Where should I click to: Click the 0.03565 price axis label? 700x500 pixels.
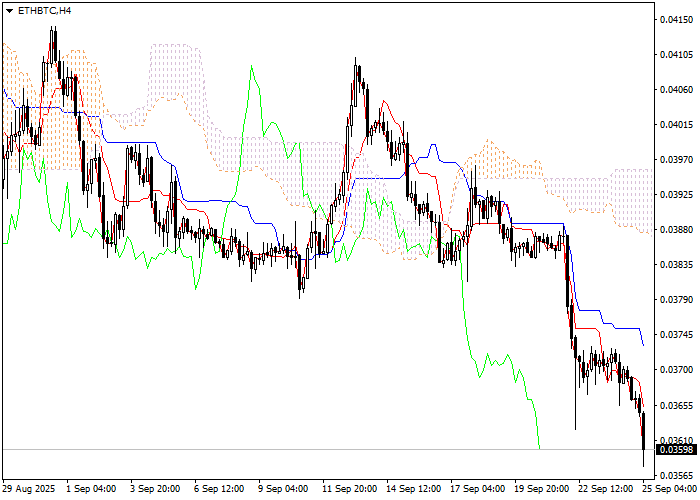[675, 475]
